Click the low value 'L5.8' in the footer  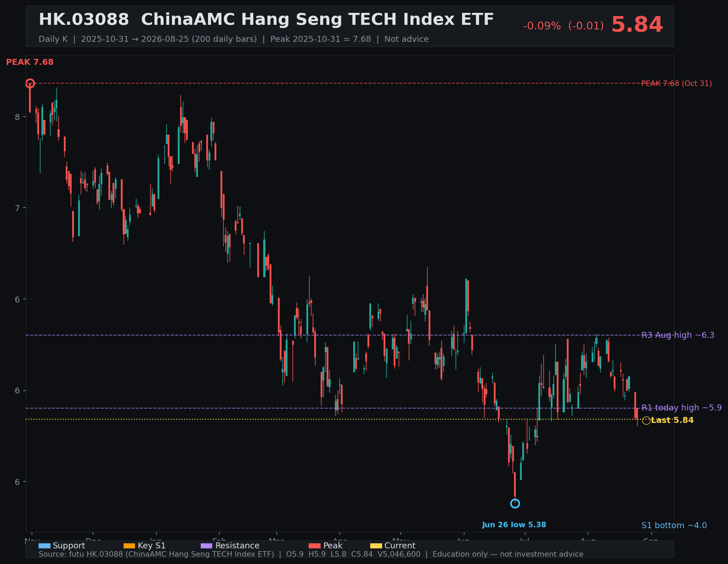[x=339, y=554]
